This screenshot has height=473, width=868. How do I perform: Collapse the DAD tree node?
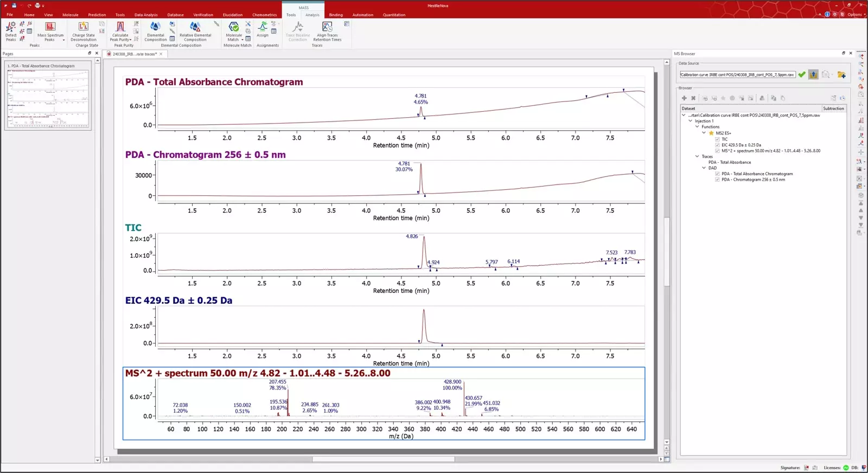pos(704,168)
